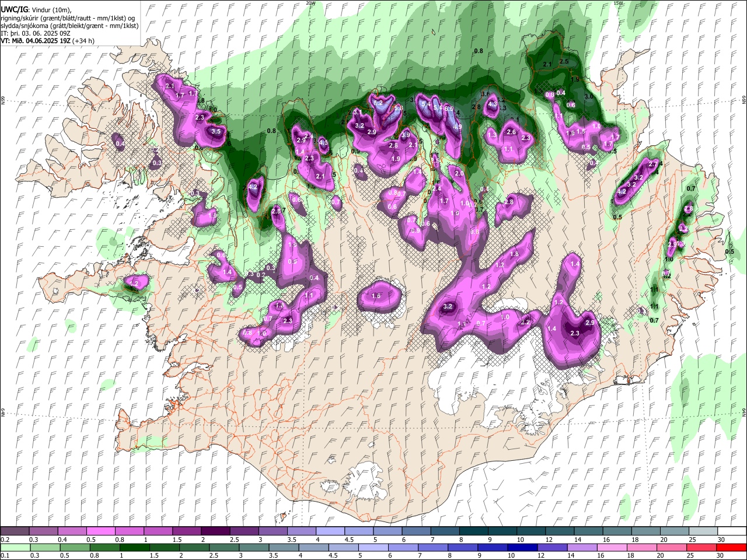The height and width of the screenshot is (560, 747).
Task: Select the navy blue 10 rain legend swatch
Action: coord(522,547)
